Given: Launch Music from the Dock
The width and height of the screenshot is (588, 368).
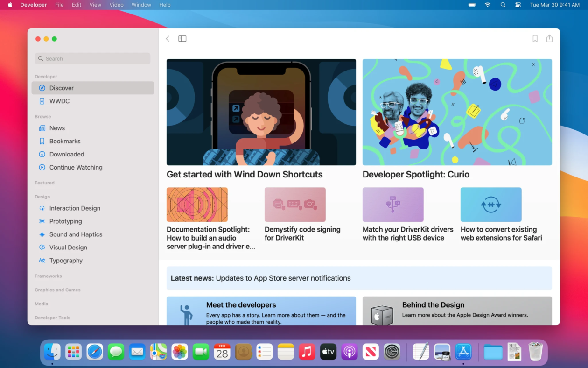Looking at the screenshot, I should click(307, 352).
